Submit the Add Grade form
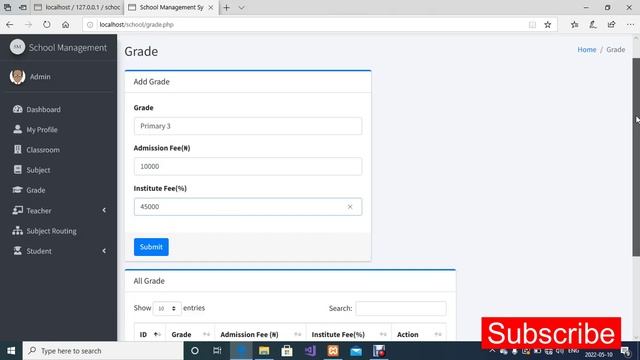 click(x=151, y=247)
